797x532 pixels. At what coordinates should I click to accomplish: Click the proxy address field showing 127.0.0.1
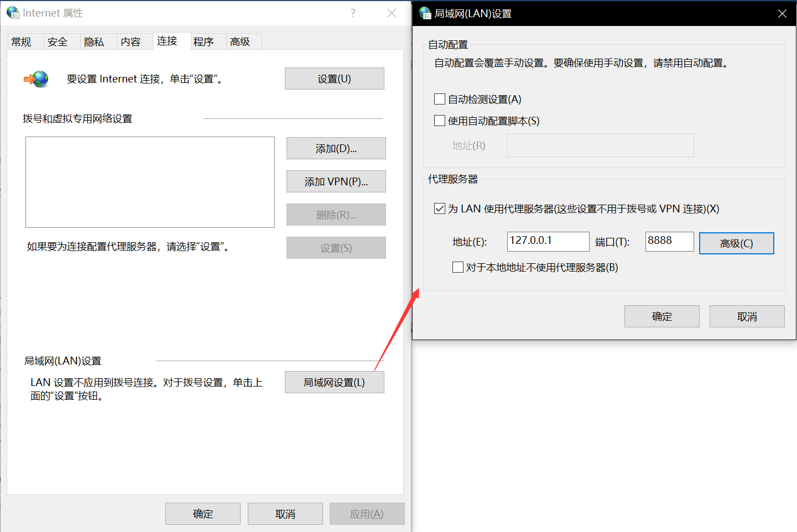pos(548,241)
